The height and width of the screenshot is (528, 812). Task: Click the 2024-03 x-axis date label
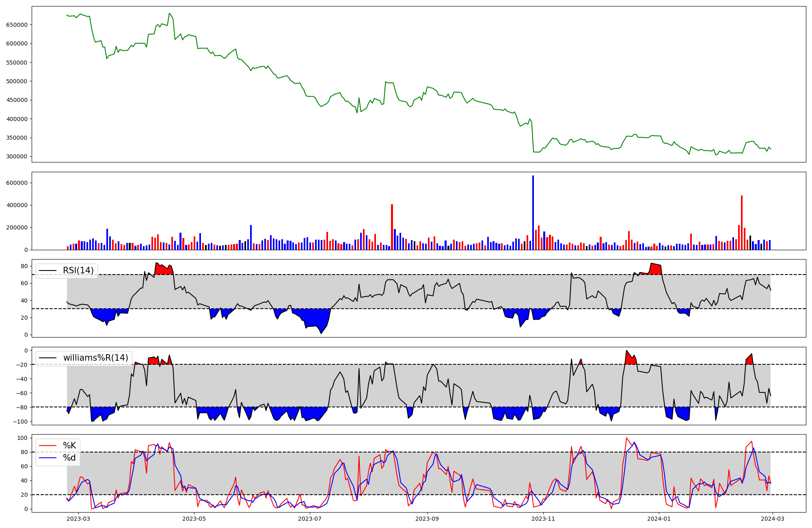772,519
